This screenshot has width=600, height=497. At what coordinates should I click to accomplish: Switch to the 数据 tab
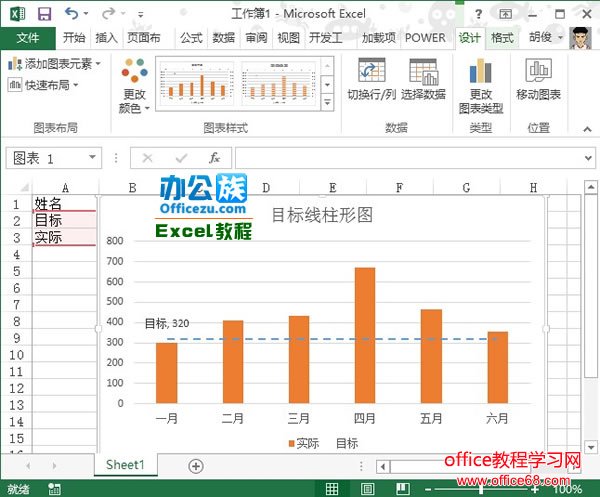click(x=223, y=37)
